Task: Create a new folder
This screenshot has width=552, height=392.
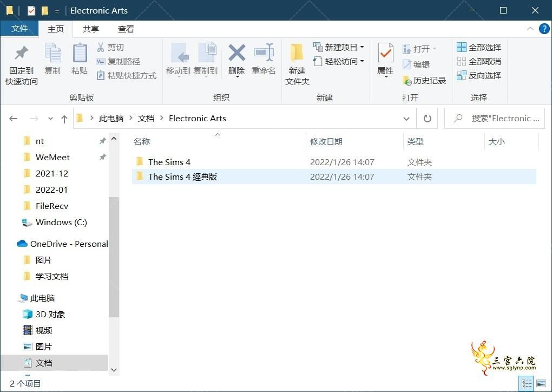Action: [297, 65]
